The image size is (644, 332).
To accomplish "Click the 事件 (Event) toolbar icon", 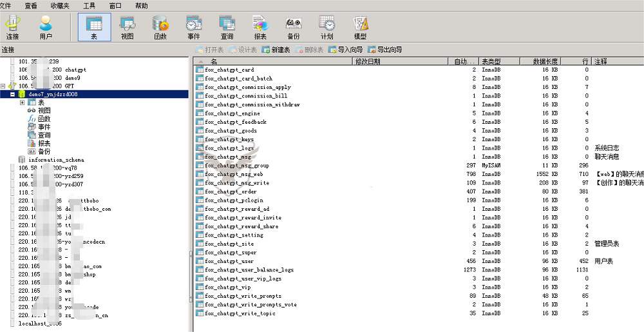I will point(193,28).
